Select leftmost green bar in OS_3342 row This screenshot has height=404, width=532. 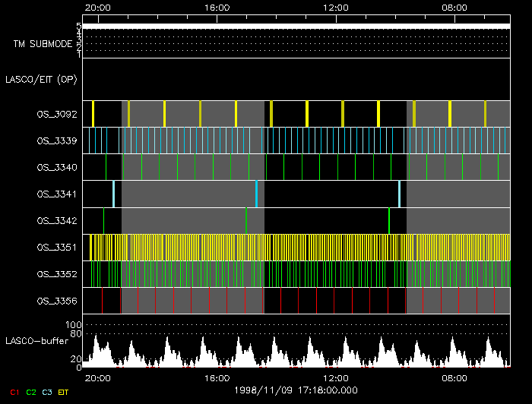coord(103,220)
